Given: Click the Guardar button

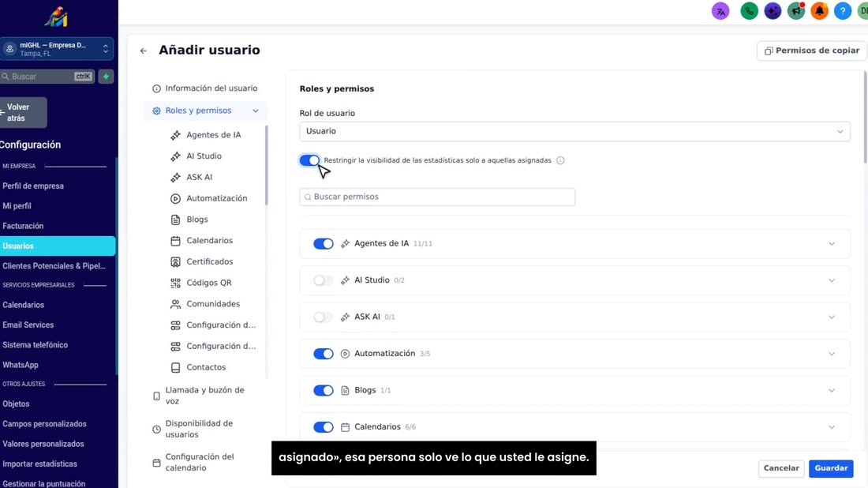Looking at the screenshot, I should click(x=831, y=468).
